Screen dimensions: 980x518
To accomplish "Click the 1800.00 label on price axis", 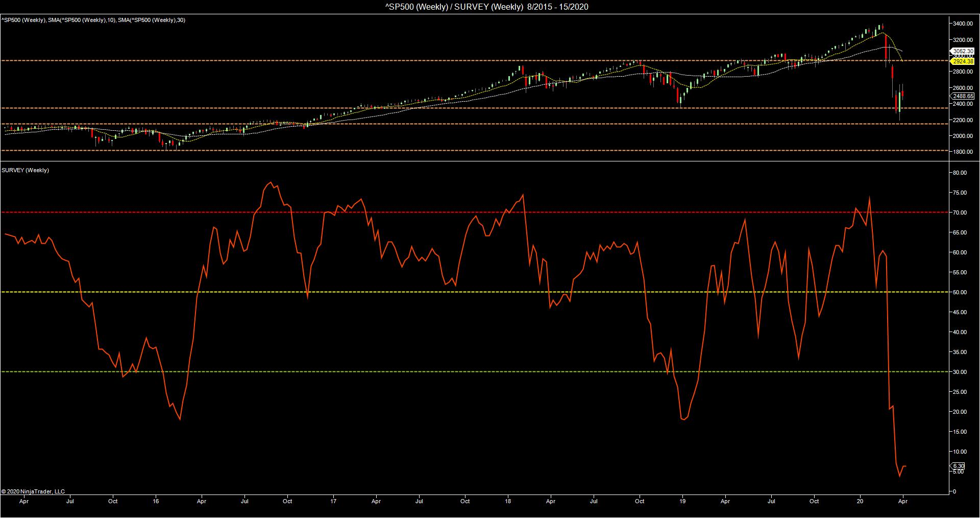I will pos(963,152).
